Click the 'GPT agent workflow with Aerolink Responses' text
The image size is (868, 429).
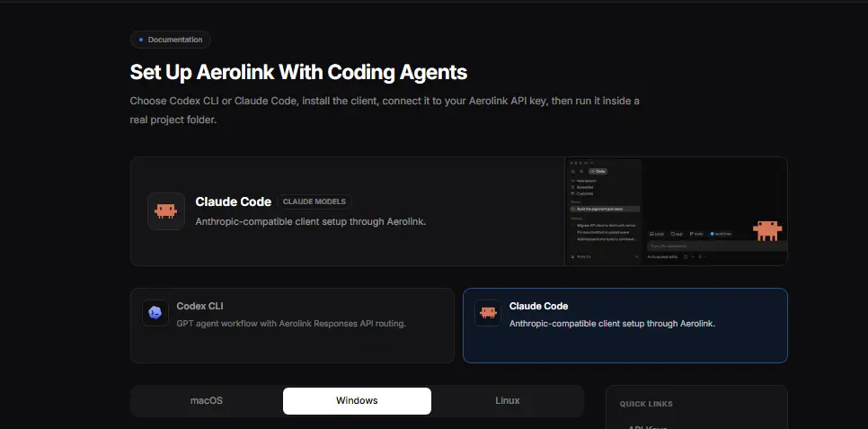tap(291, 324)
